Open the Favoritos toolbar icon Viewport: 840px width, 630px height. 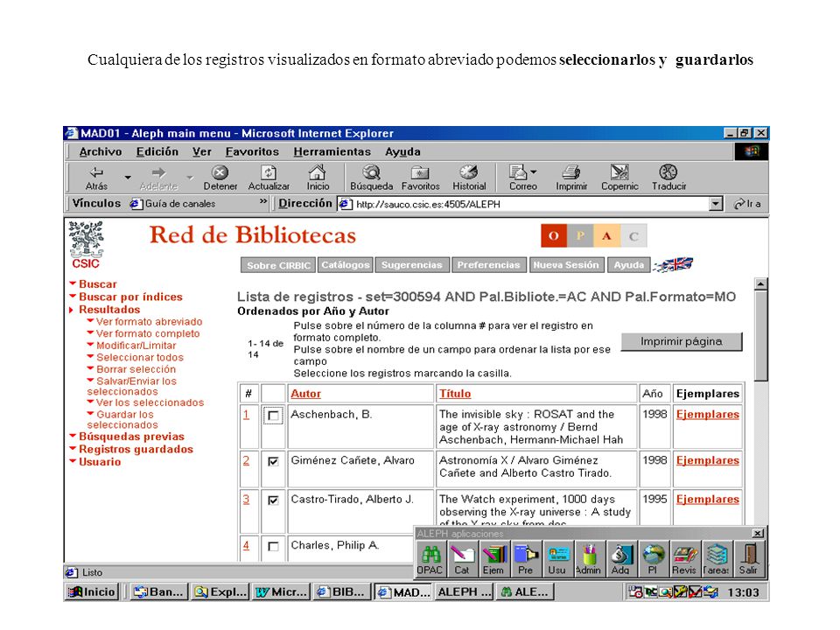tap(420, 172)
